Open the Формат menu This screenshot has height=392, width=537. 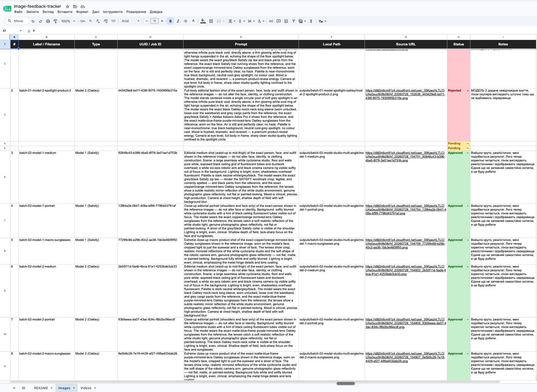(x=82, y=12)
